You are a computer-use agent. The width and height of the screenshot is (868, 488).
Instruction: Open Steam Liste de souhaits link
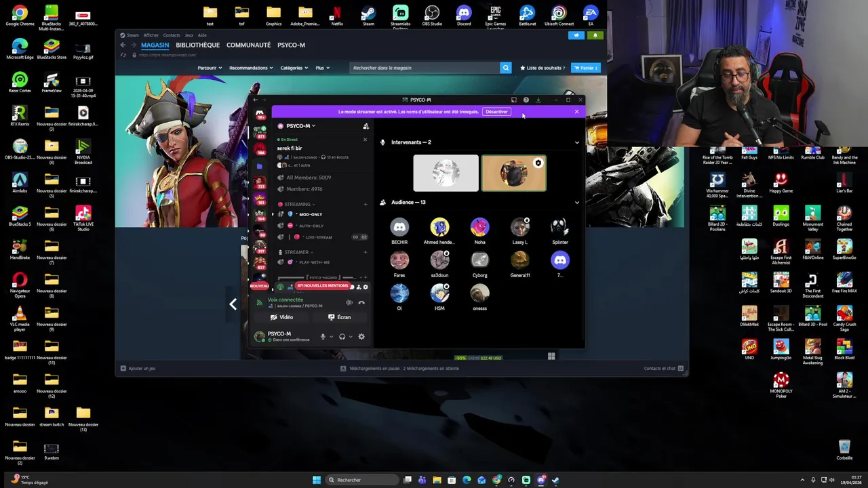pos(542,68)
